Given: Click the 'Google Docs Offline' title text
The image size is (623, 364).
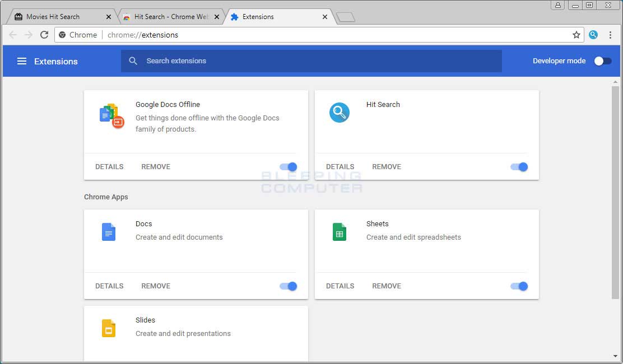Looking at the screenshot, I should 168,104.
